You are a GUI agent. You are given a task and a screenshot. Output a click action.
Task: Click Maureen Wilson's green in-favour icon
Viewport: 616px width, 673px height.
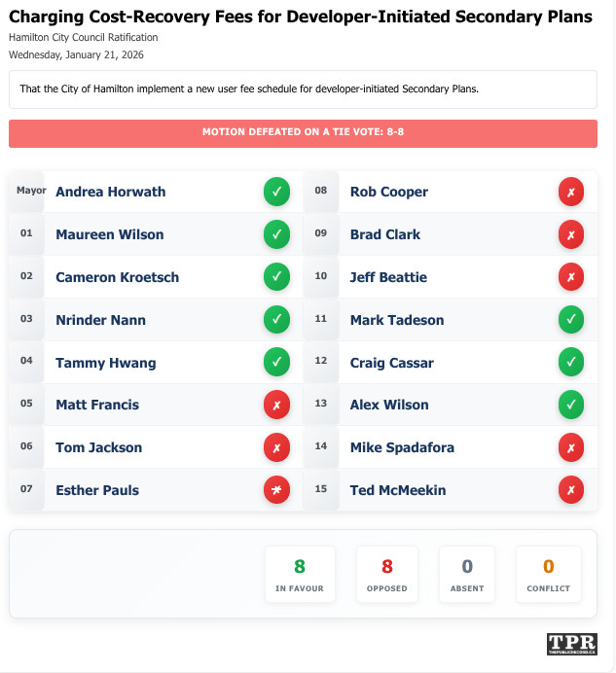click(276, 234)
